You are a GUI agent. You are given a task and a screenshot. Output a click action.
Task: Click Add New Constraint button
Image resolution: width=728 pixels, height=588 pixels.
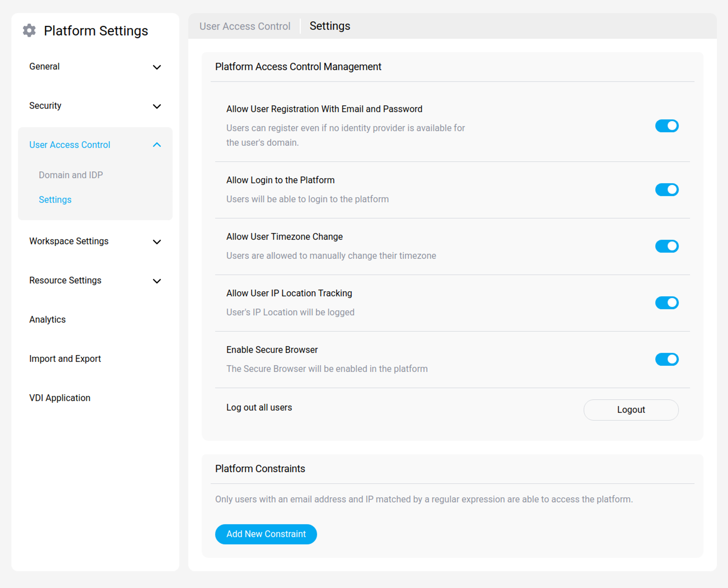(266, 534)
